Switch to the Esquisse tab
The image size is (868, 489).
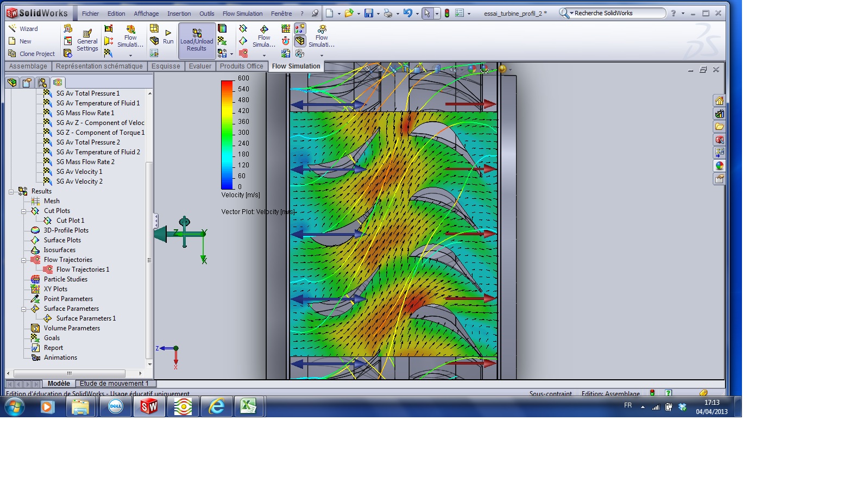click(166, 66)
